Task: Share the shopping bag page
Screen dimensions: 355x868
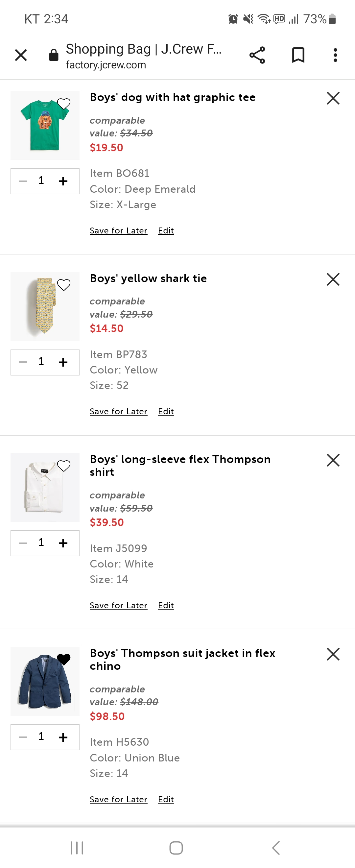Action: pyautogui.click(x=257, y=55)
